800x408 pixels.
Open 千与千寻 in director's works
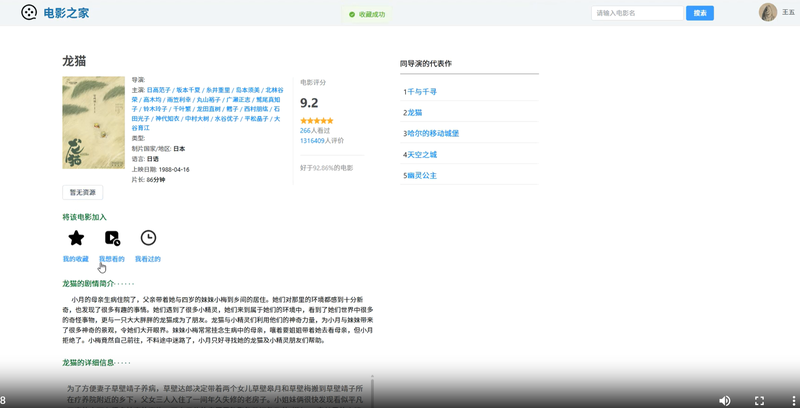422,92
